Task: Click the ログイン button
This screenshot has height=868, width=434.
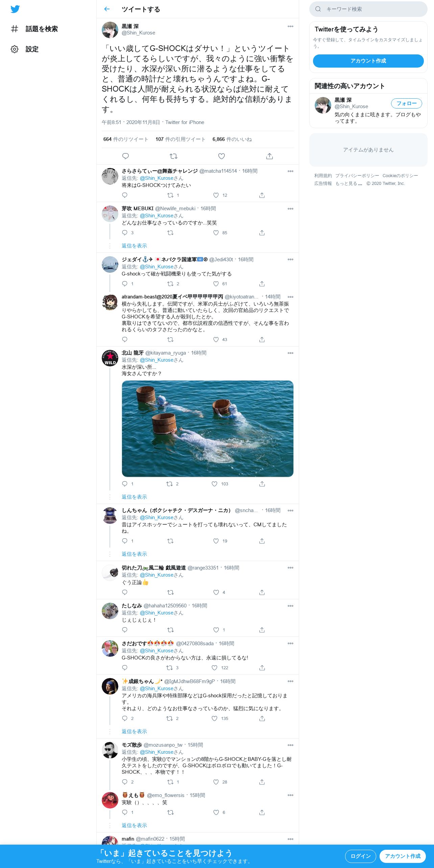Action: (360, 856)
